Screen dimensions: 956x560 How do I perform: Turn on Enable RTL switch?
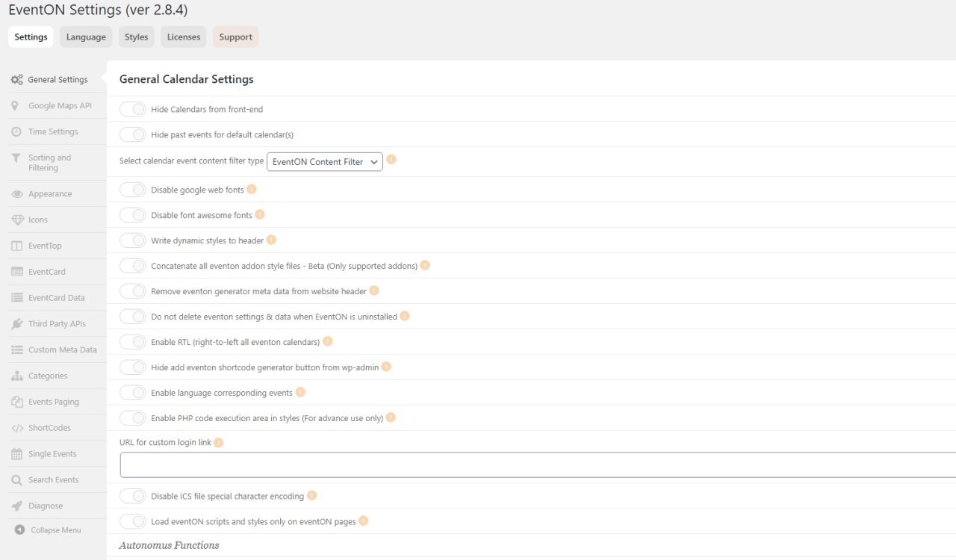(x=132, y=342)
